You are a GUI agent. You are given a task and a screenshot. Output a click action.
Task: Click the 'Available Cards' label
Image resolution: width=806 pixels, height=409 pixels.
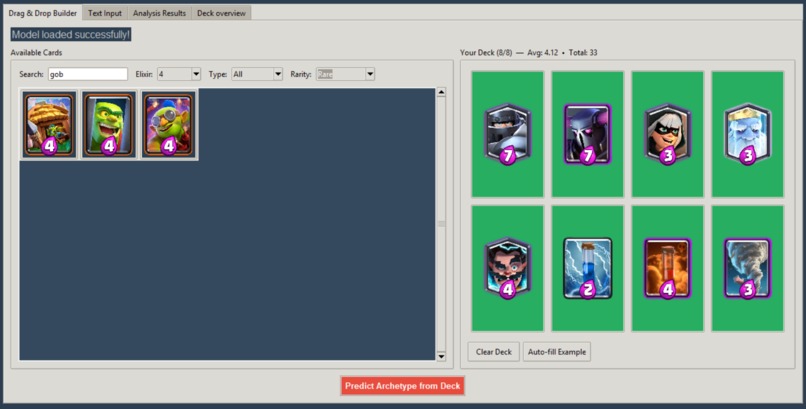(x=36, y=52)
